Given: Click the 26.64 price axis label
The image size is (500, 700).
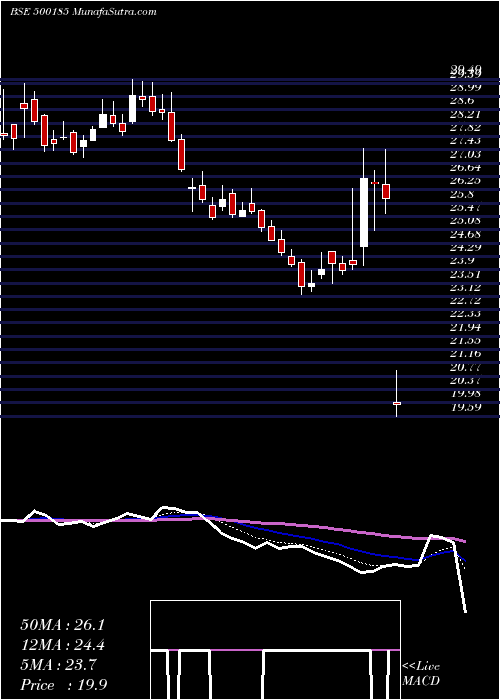Looking at the screenshot, I should pyautogui.click(x=466, y=168).
